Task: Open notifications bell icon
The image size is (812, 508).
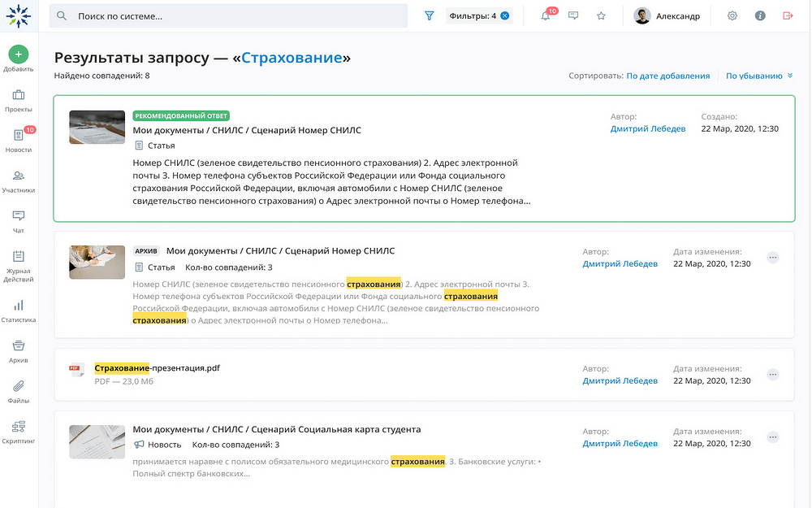Action: coord(546,16)
